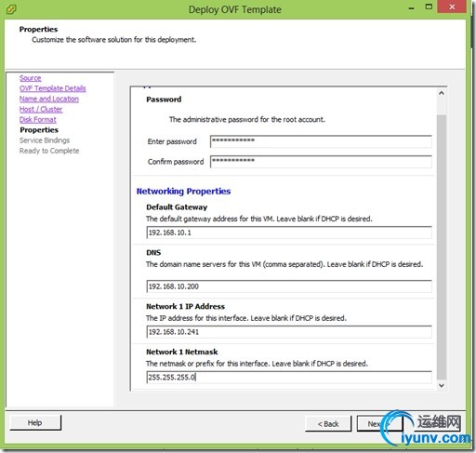This screenshot has height=453, width=476.
Task: Click the Networking Properties heading
Action: point(183,192)
